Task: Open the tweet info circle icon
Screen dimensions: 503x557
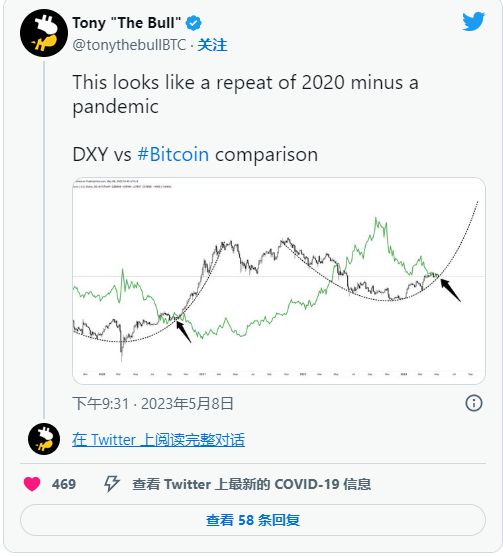Action: 474,403
